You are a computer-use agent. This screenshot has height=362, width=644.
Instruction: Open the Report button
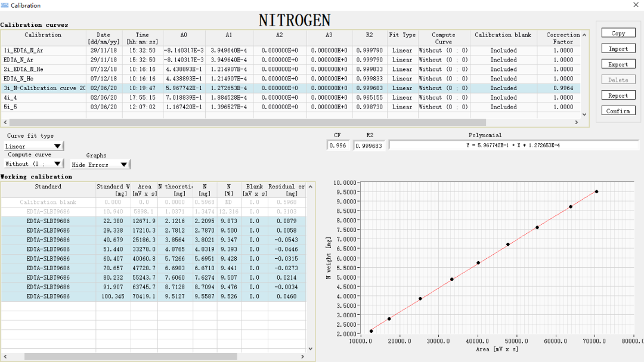pos(618,95)
